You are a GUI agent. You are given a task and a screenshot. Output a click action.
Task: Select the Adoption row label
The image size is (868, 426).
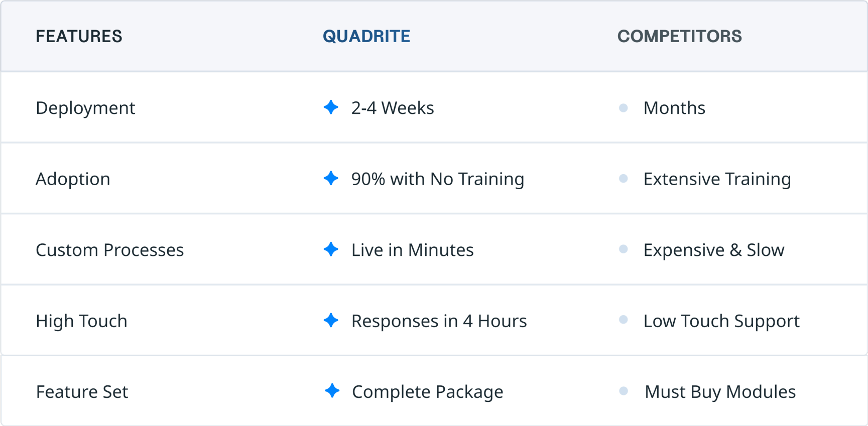[73, 179]
